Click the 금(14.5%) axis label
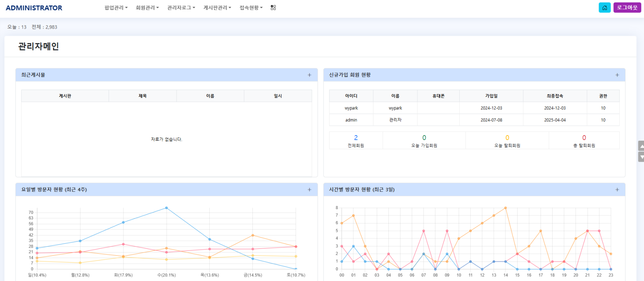Image resolution: width=644 pixels, height=281 pixels. 253,275
